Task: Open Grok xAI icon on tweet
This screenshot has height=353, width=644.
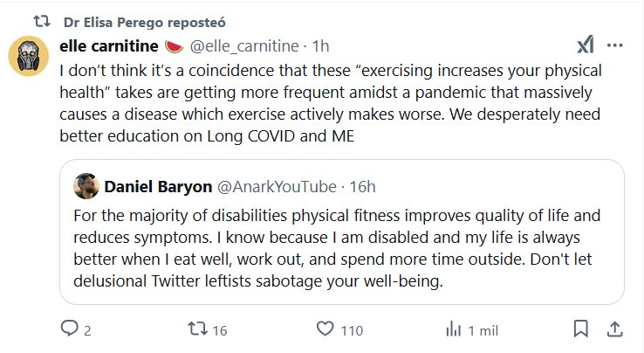Action: (x=586, y=45)
